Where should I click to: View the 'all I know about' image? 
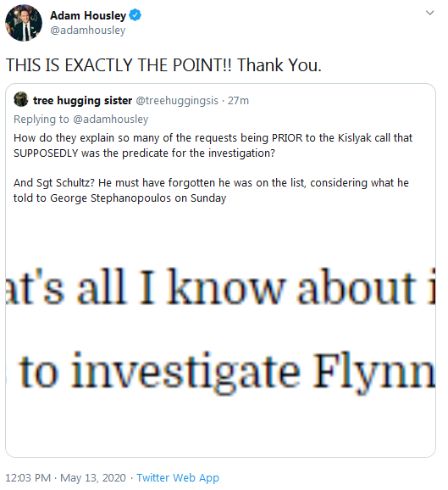[x=220, y=287]
